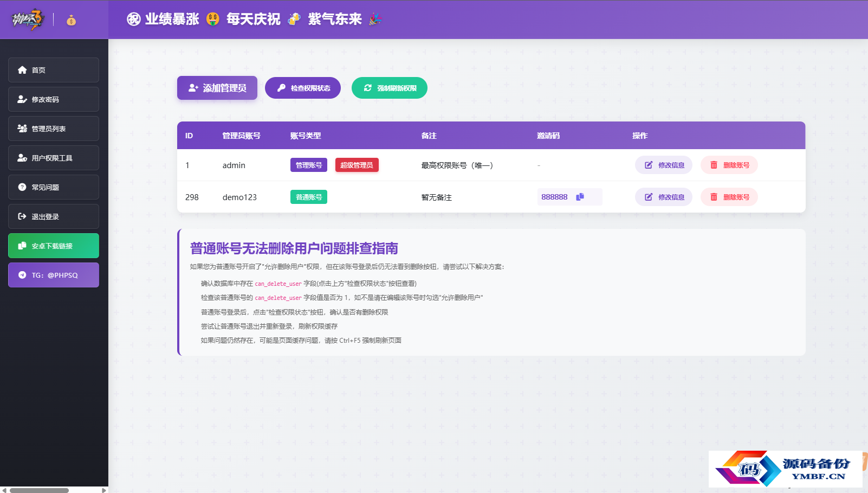This screenshot has height=493, width=868.
Task: Click the 普通账号无法删除用户问题排查指南 heading
Action: coord(294,248)
